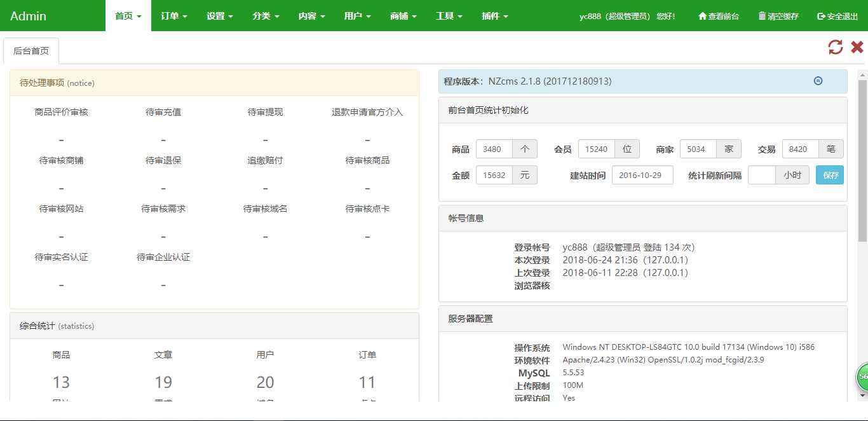Image resolution: width=868 pixels, height=421 pixels.
Task: Click 商品评价审核 notice item
Action: [61, 112]
